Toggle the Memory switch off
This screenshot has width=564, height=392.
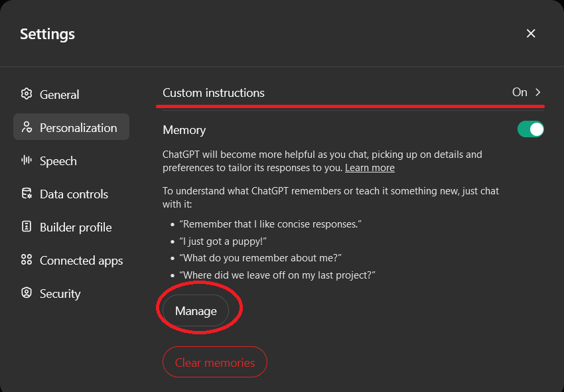point(531,129)
